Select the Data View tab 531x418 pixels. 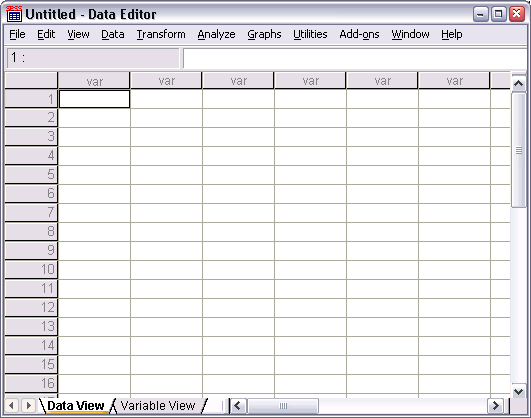(76, 405)
